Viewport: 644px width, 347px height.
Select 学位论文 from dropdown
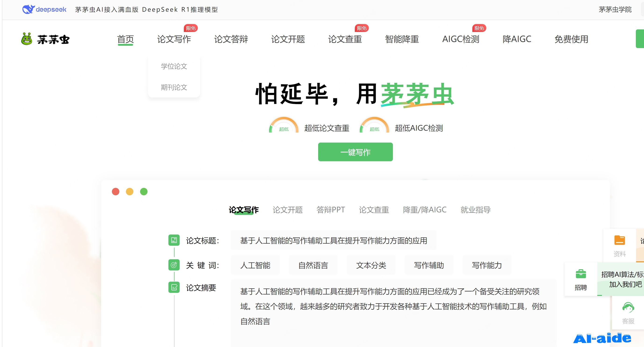pos(174,66)
